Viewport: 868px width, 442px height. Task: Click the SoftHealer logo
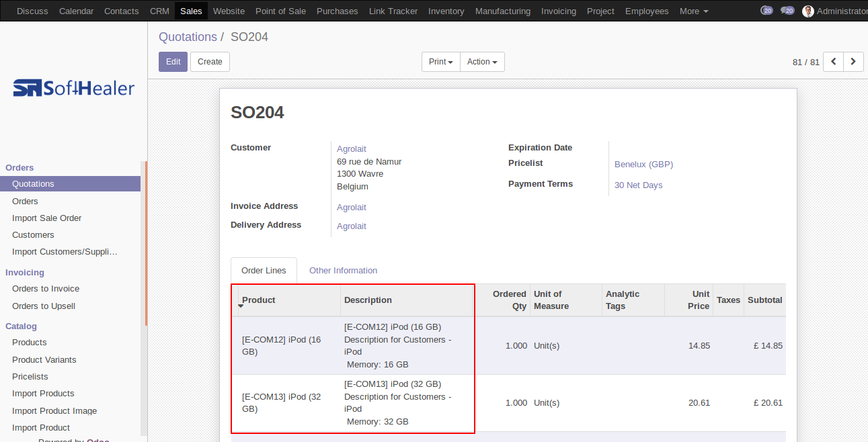click(74, 88)
